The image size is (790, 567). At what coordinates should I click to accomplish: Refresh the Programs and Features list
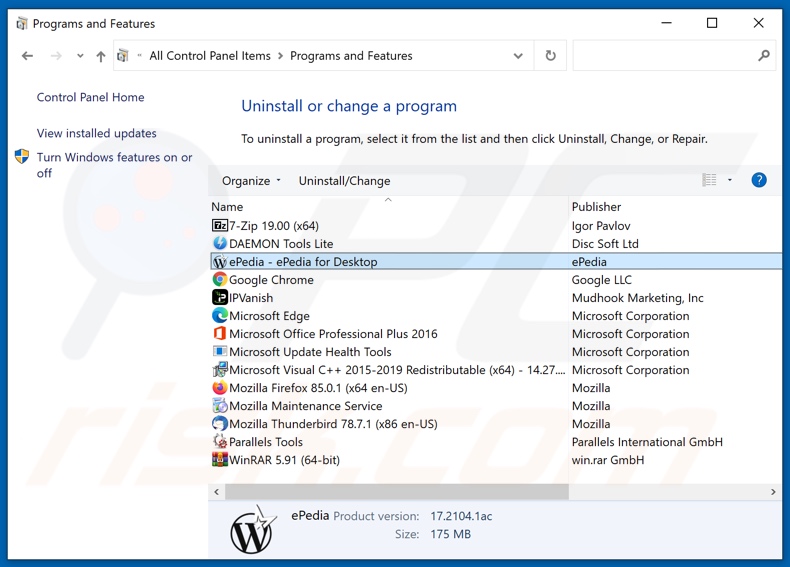tap(550, 55)
